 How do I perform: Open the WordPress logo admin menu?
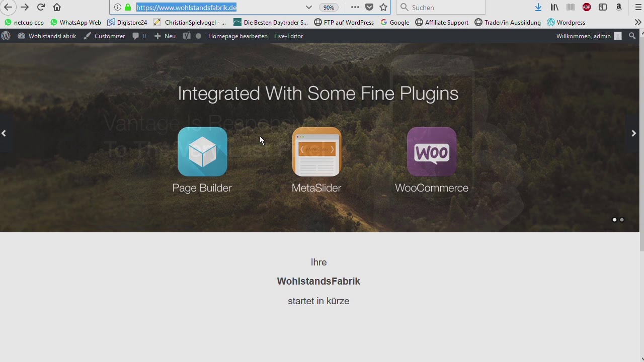coord(6,36)
